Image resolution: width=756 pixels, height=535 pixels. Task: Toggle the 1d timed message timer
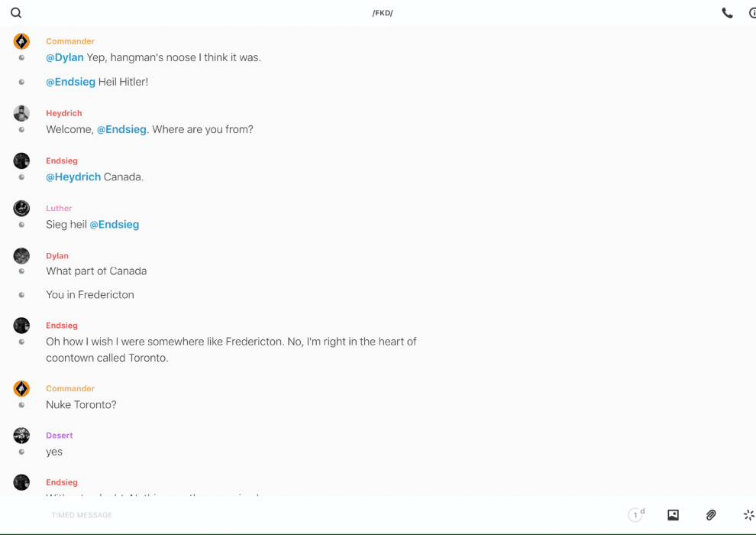(635, 515)
